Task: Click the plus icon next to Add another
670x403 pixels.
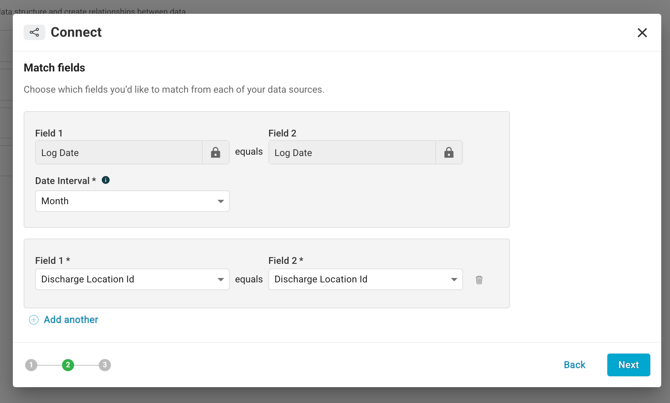Action: pos(33,320)
